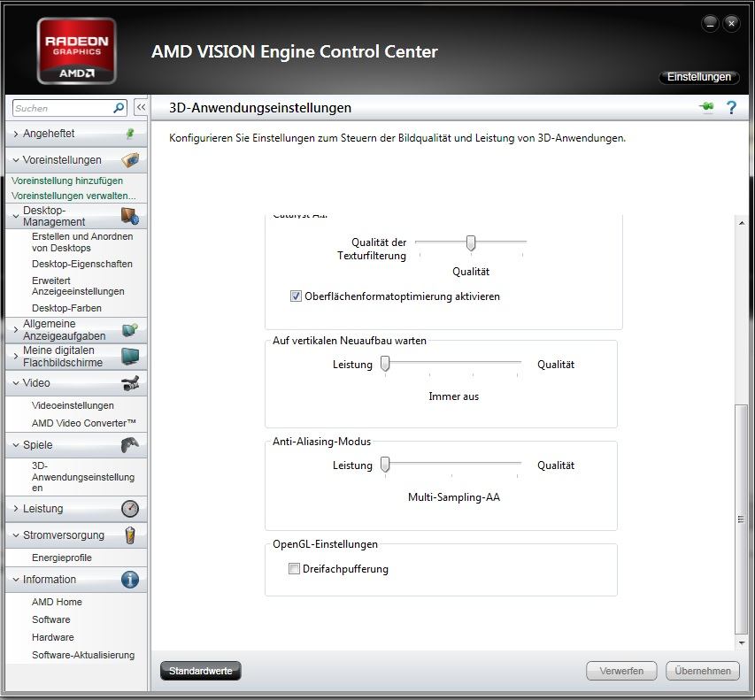Collapse the sidebar with the double-arrow button
Viewport: 755px width, 700px height.
141,107
